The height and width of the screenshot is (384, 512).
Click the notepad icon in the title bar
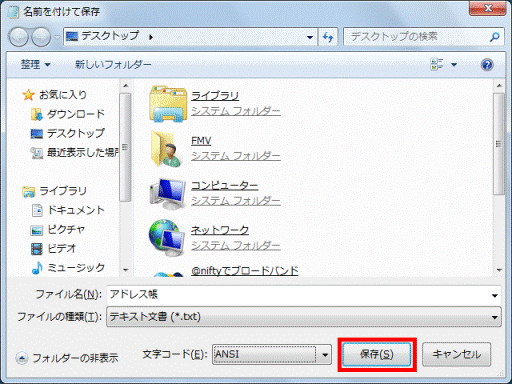pyautogui.click(x=13, y=12)
